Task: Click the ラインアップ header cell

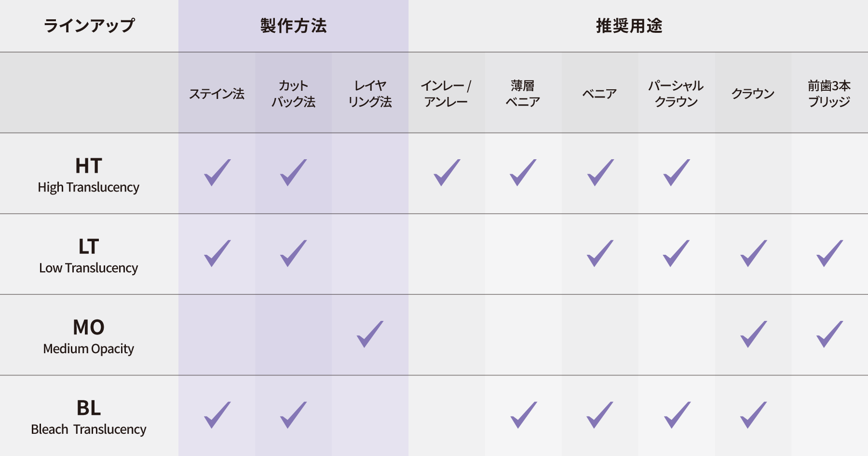Action: click(x=89, y=26)
